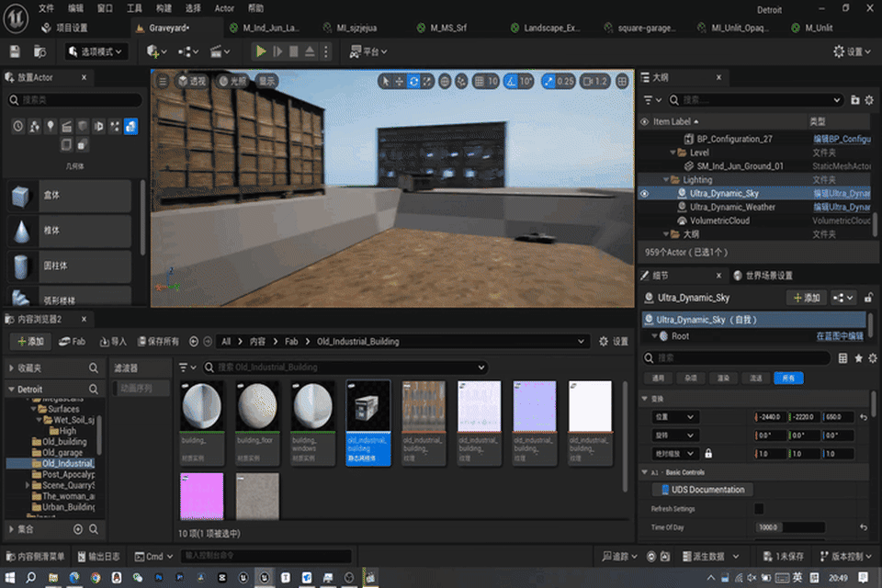Open the viewport hamburger options menu
Screen dimensions: 882x588
tap(163, 82)
